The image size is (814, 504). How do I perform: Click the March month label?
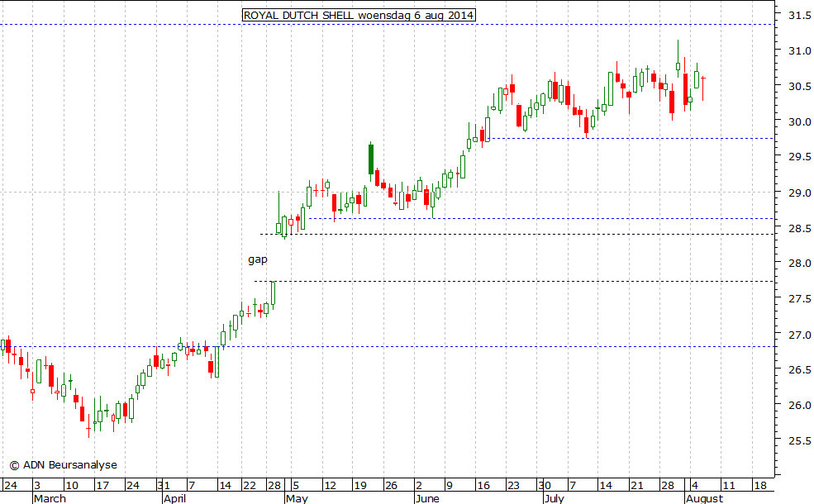click(50, 498)
